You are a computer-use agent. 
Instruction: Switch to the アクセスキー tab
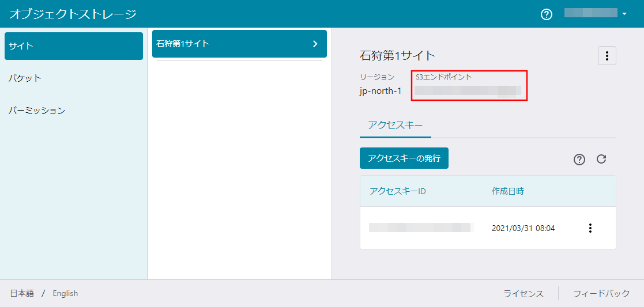pos(395,125)
